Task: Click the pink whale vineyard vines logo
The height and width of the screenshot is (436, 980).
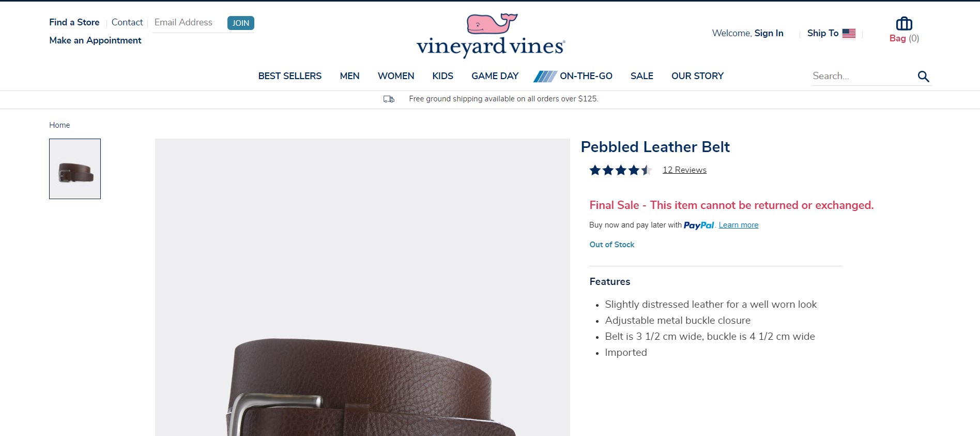Action: click(491, 35)
